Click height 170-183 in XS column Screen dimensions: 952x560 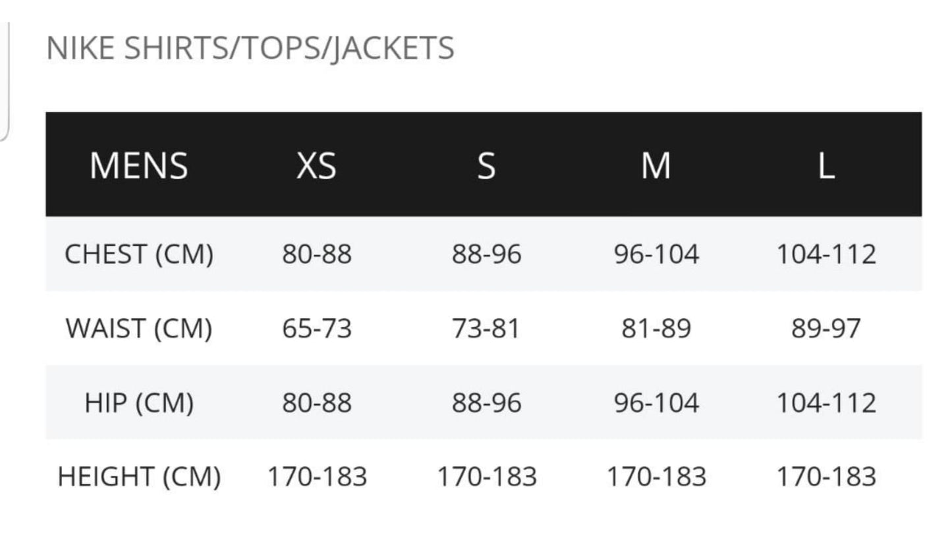coord(317,476)
